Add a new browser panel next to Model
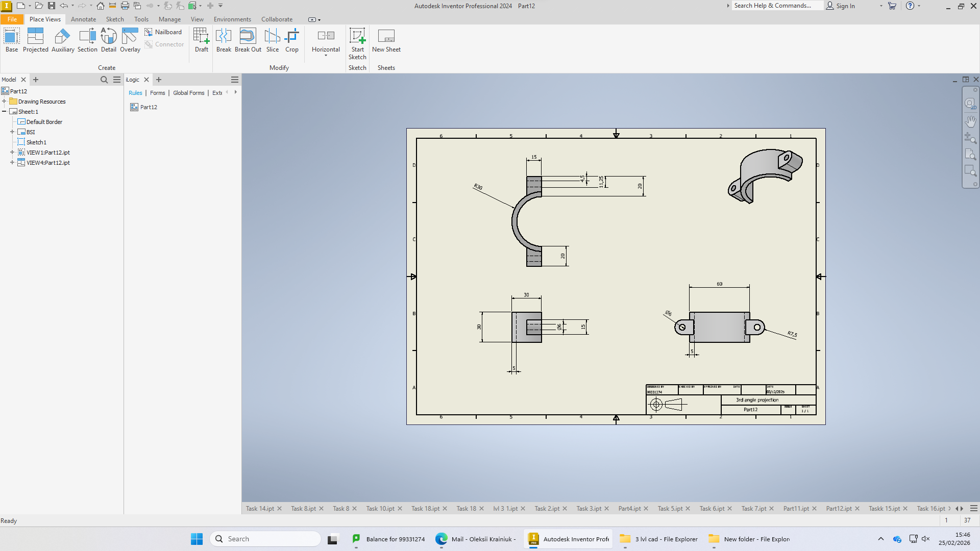The height and width of the screenshot is (551, 980). [x=36, y=80]
